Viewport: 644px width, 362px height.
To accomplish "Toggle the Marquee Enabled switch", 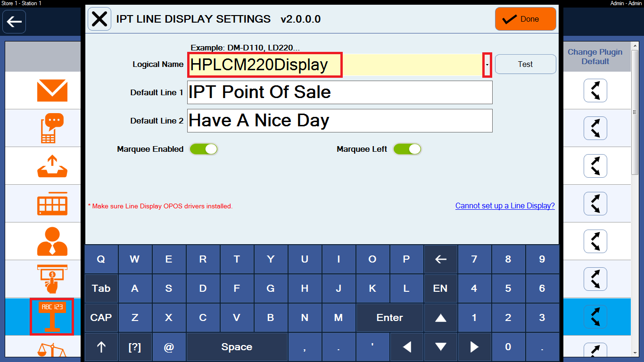I will pos(204,149).
